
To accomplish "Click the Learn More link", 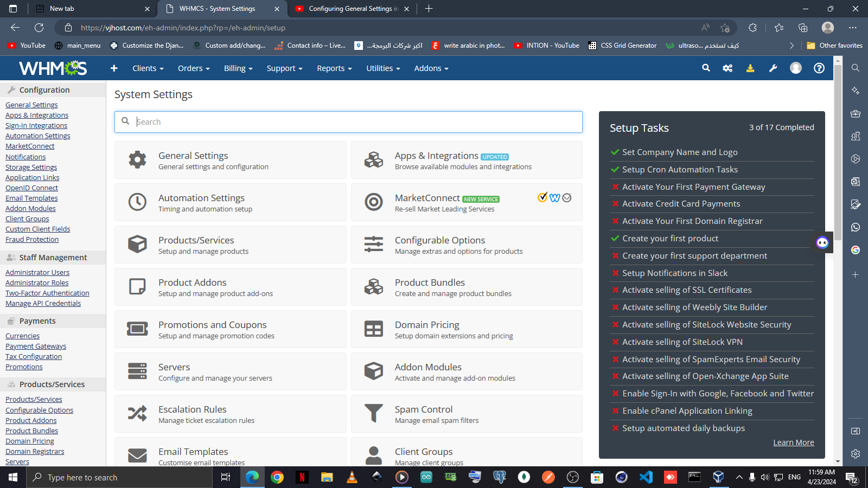I will (x=793, y=442).
